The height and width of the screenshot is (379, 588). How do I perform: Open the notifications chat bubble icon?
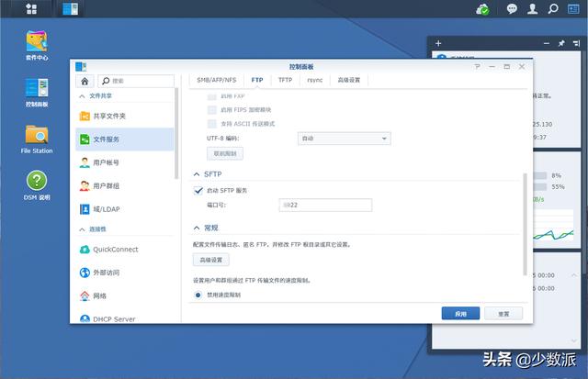tap(512, 8)
